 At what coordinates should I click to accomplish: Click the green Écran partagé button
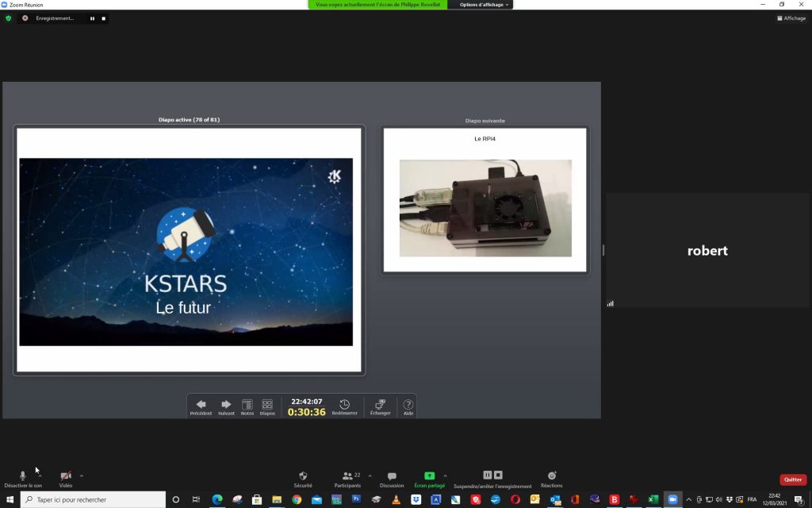coord(429,479)
